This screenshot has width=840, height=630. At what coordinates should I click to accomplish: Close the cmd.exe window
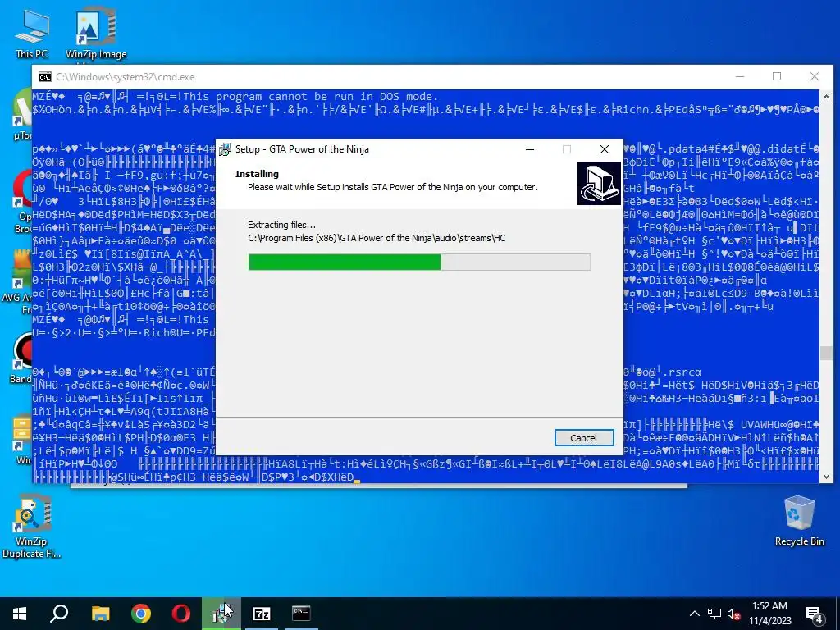coord(815,76)
